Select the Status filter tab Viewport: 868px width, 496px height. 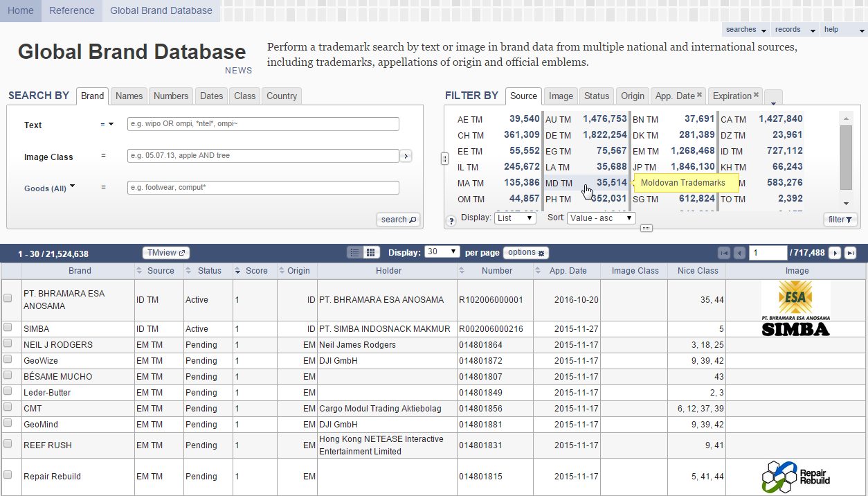click(x=597, y=96)
